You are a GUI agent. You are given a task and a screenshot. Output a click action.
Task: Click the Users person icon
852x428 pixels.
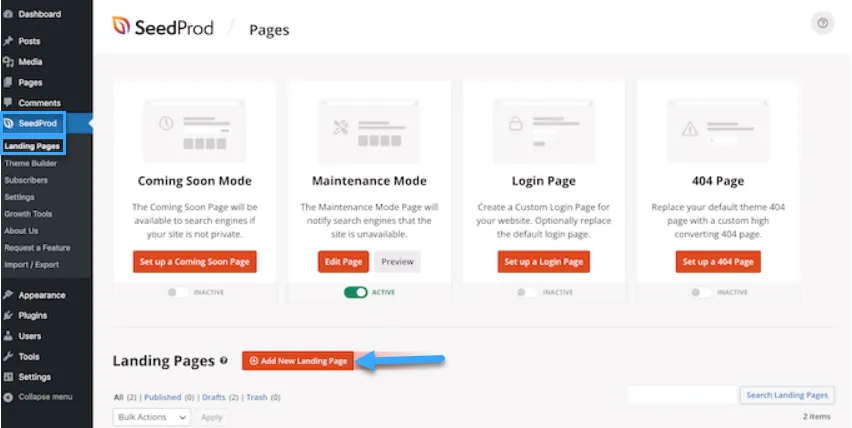(x=8, y=336)
